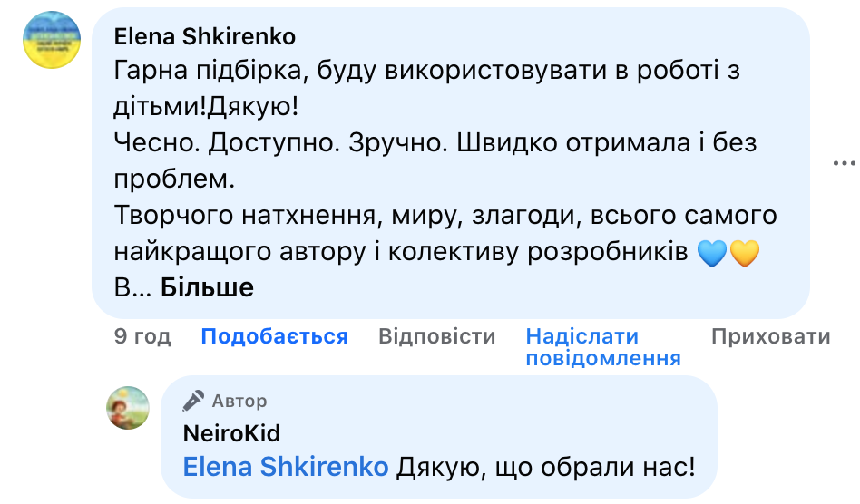Screen dimensions: 860x504
Task: Click the reply text Дякую, що обрали нас!
Action: (546, 467)
